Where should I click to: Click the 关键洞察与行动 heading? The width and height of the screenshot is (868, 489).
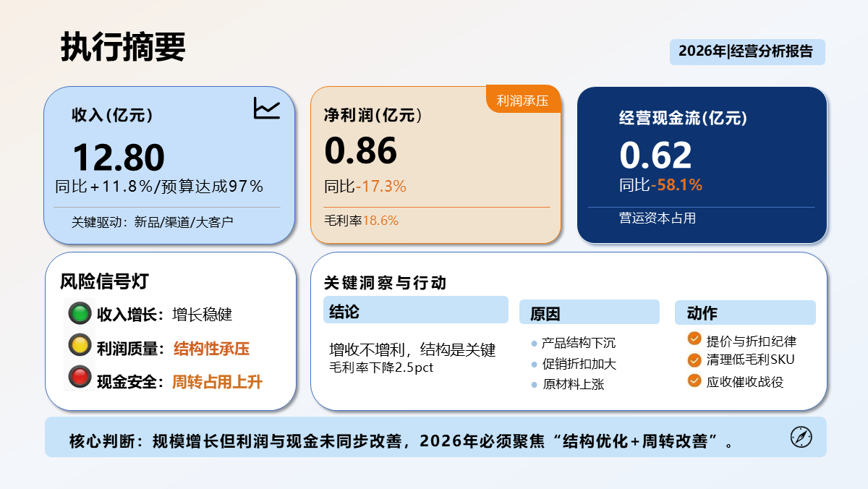(x=385, y=283)
